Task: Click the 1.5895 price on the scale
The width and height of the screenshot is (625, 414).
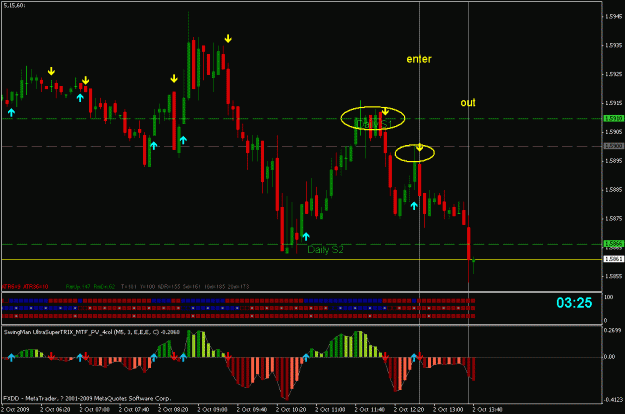Action: tap(614, 161)
